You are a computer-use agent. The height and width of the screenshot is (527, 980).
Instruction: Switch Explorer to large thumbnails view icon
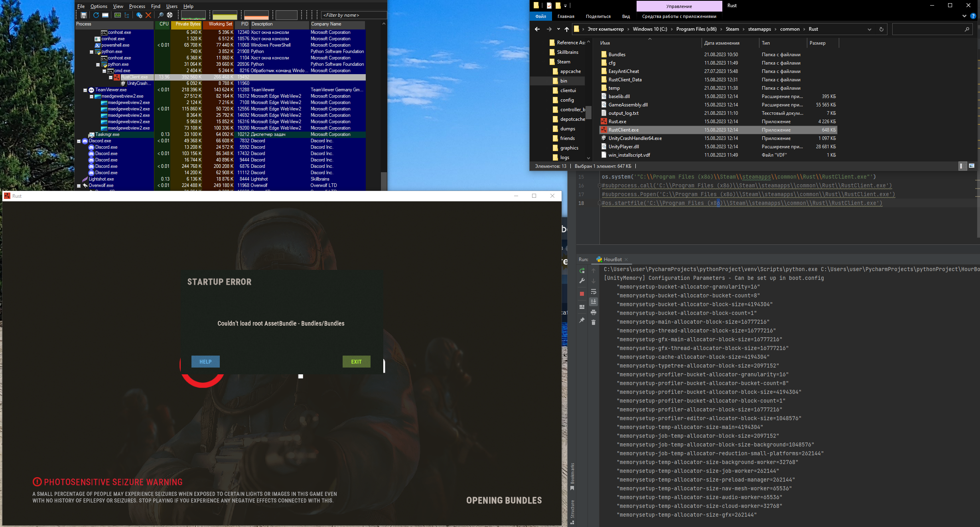(x=972, y=166)
